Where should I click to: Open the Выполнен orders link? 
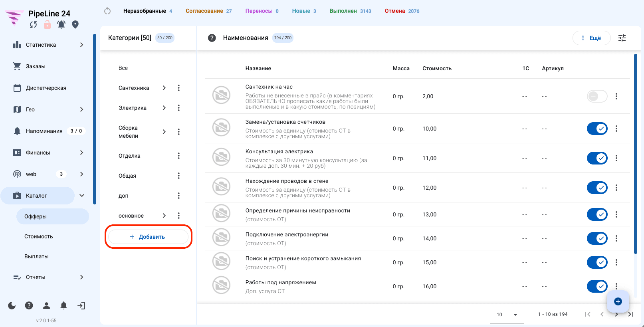(350, 11)
